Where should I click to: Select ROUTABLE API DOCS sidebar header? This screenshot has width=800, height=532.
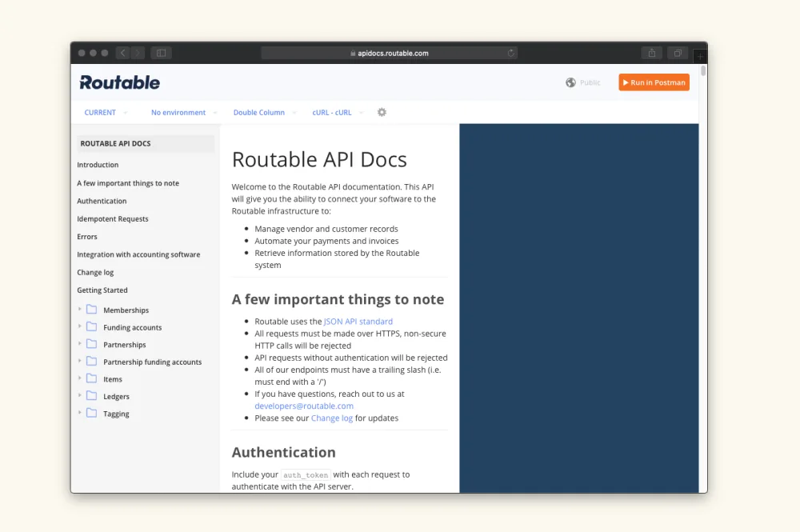(146, 144)
